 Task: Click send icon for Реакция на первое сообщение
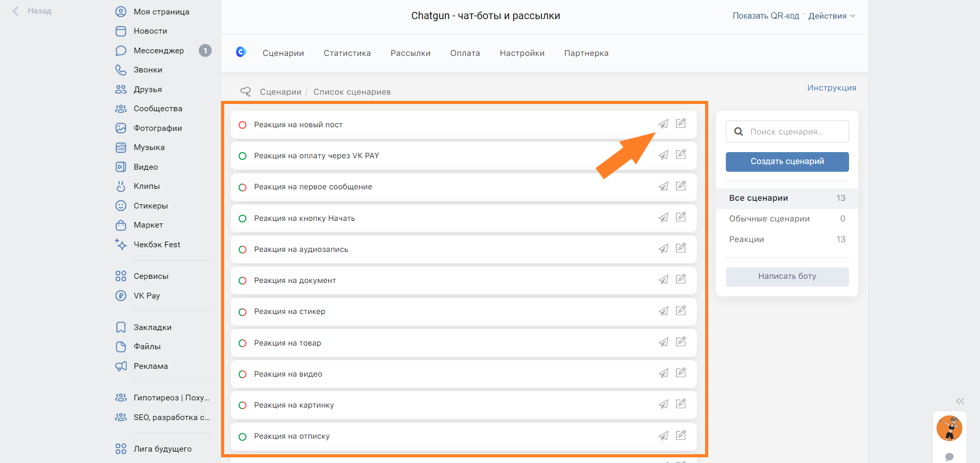click(663, 186)
